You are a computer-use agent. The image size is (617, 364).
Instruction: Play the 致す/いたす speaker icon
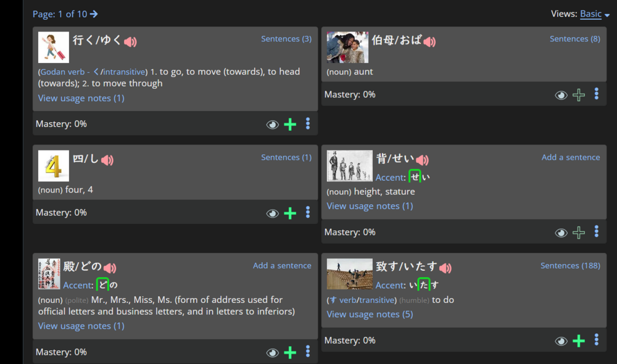[445, 268]
